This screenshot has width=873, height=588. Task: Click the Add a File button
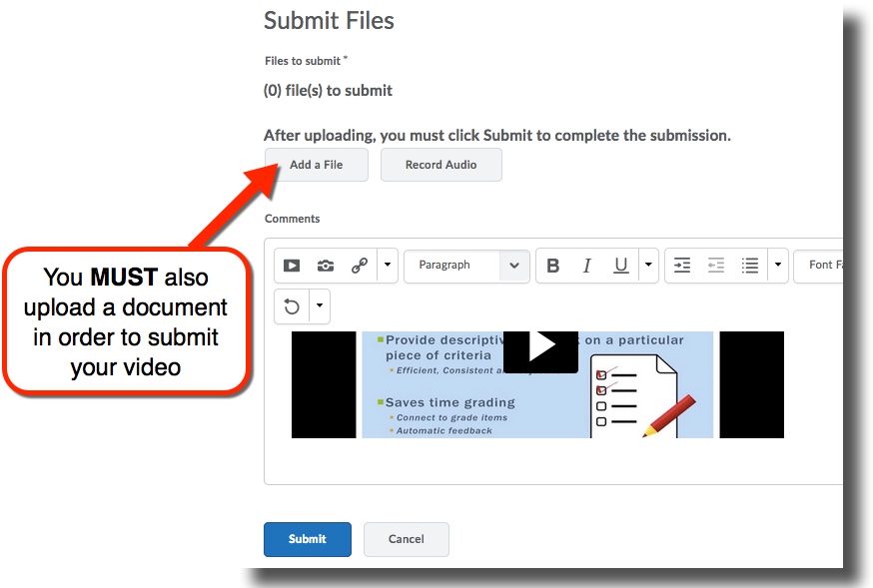[x=316, y=165]
